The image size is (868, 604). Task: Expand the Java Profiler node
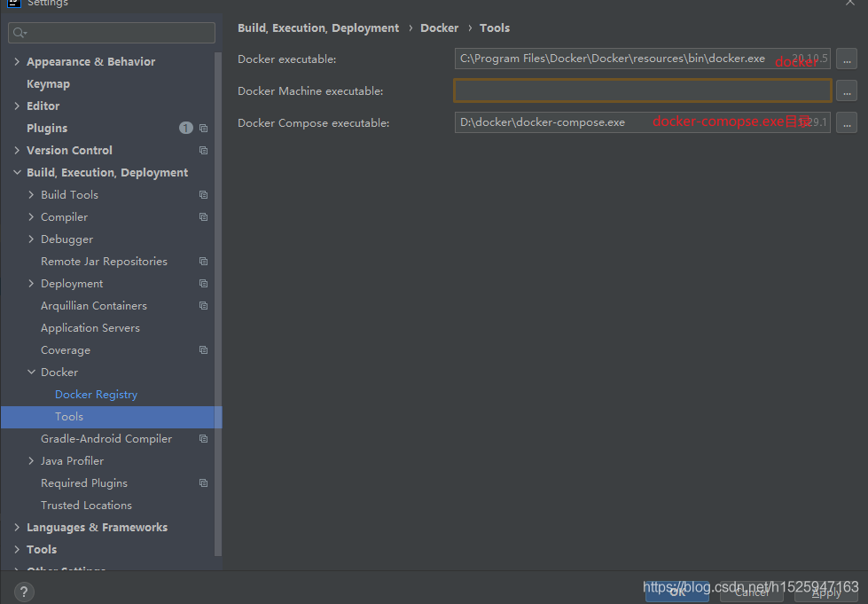(x=29, y=460)
